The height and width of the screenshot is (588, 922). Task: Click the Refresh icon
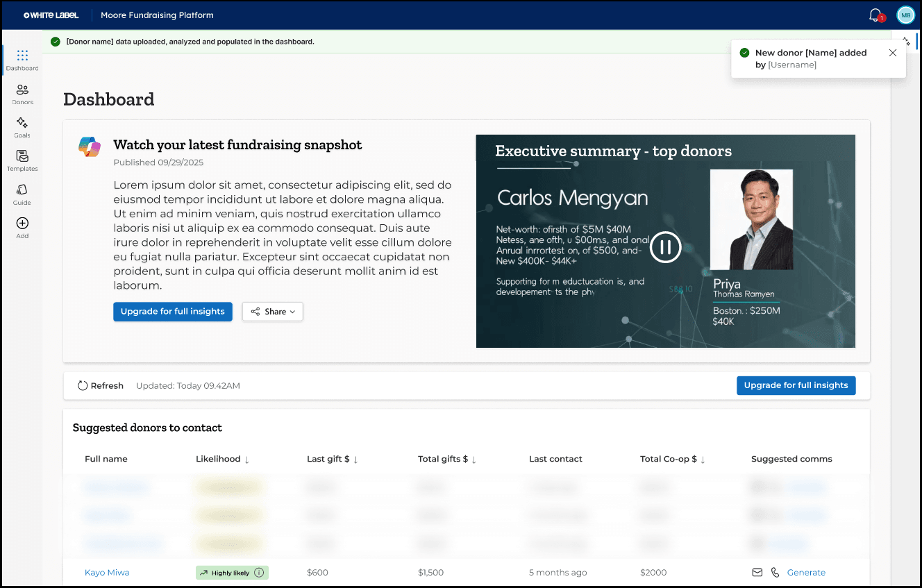coord(81,385)
